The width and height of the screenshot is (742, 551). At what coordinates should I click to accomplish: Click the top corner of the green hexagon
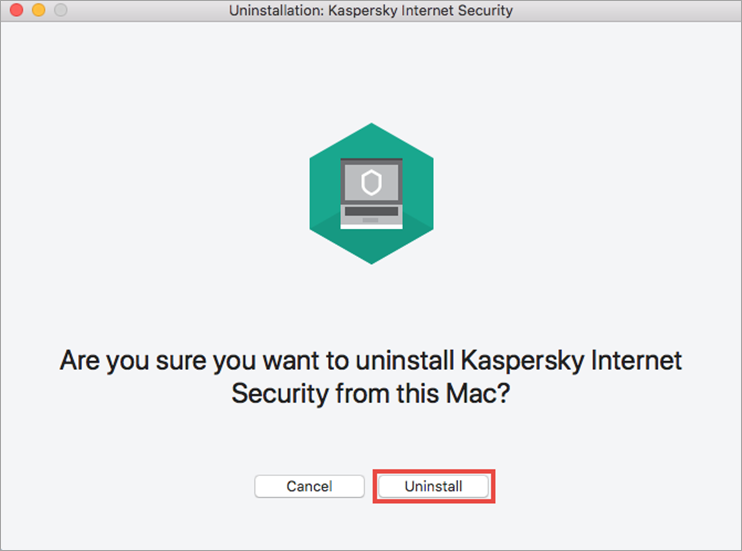point(371,128)
